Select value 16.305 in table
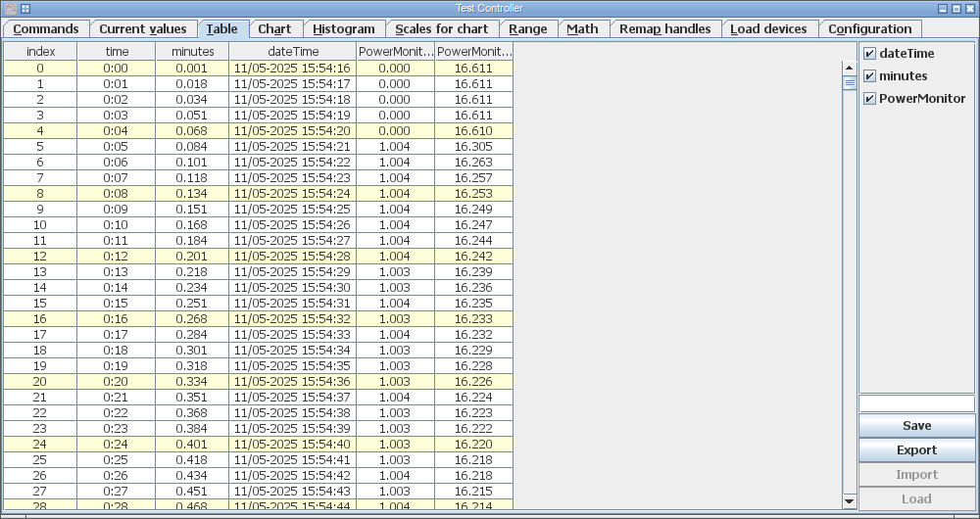Viewport: 980px width, 519px height. pyautogui.click(x=473, y=147)
